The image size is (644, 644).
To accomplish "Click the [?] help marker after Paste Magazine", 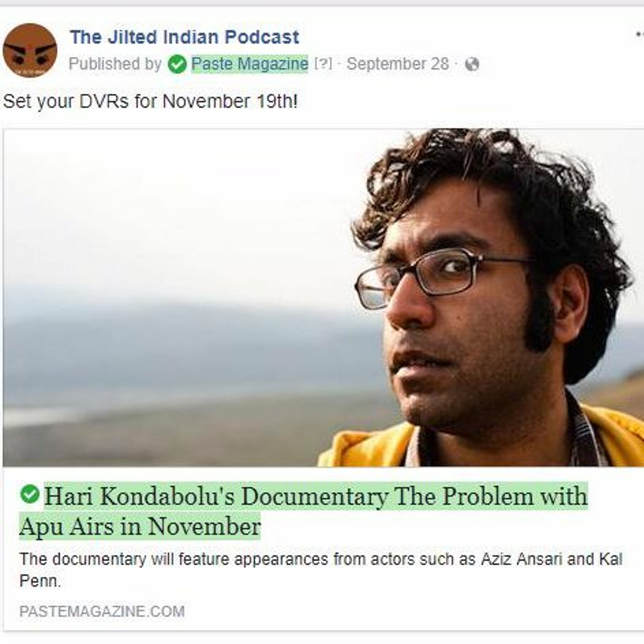I will 323,64.
